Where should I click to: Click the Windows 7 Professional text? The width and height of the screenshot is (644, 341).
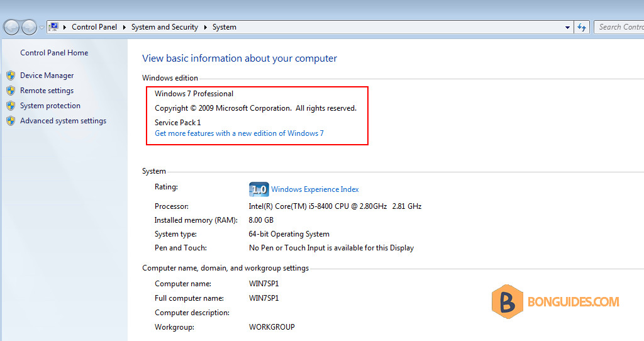coord(194,94)
